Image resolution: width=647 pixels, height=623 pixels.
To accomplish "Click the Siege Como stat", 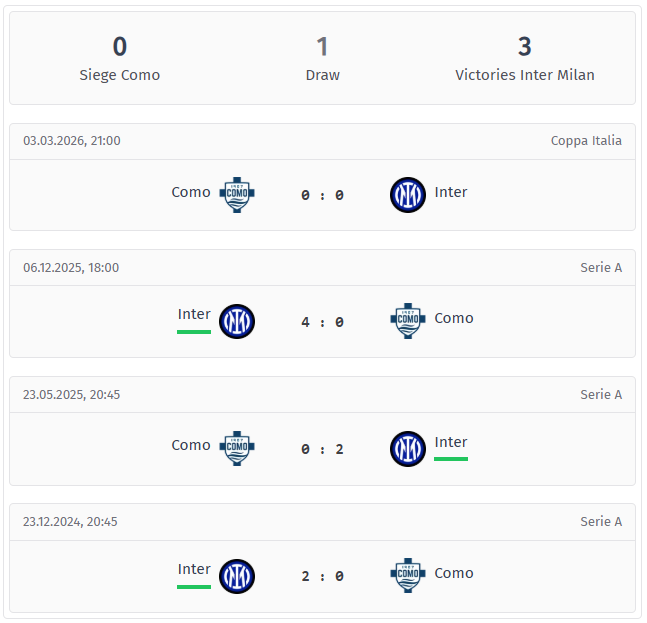I will point(120,59).
